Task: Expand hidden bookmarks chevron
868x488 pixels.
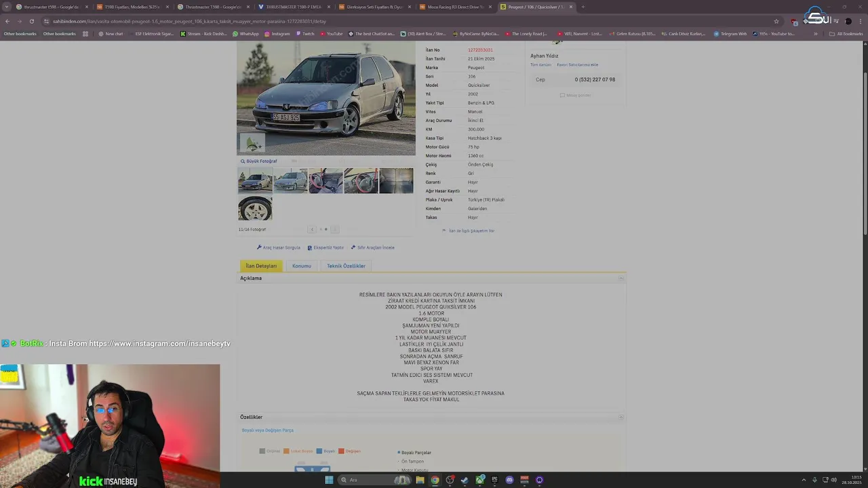Action: (816, 34)
